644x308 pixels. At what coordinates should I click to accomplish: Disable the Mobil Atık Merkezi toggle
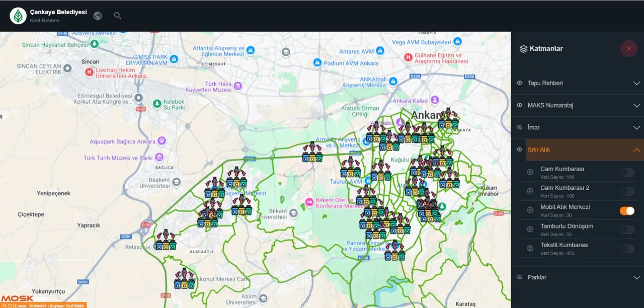tap(627, 211)
